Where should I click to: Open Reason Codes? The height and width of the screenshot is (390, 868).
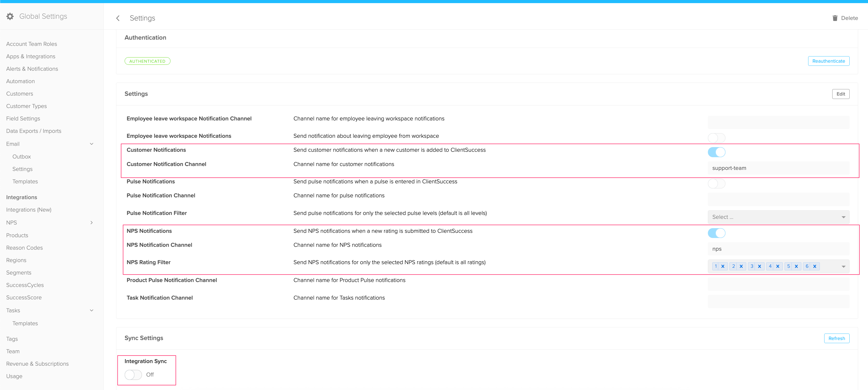tap(25, 248)
